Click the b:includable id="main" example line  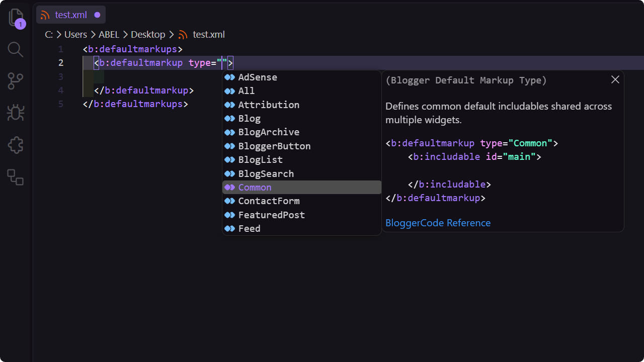tap(474, 157)
